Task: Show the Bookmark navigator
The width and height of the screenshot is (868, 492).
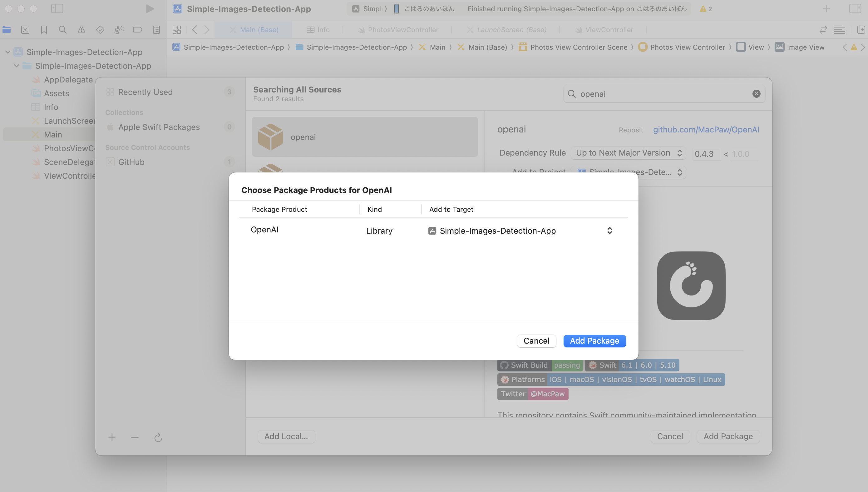Action: [44, 30]
